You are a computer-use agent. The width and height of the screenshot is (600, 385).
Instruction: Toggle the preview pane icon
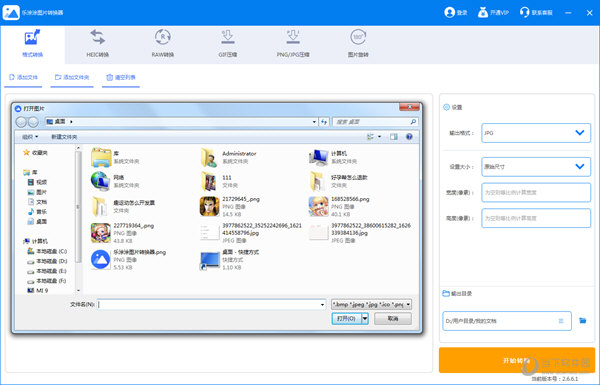pyautogui.click(x=393, y=137)
